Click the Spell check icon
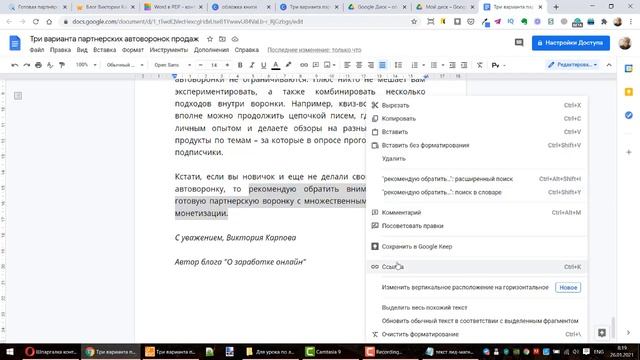 coord(50,65)
